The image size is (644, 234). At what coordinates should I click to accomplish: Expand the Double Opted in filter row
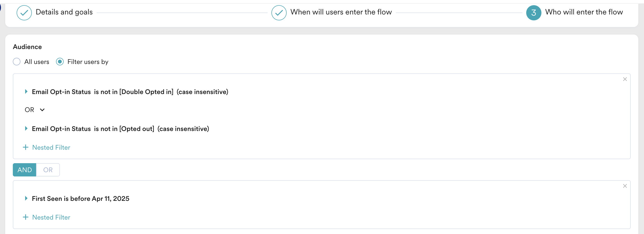click(26, 92)
